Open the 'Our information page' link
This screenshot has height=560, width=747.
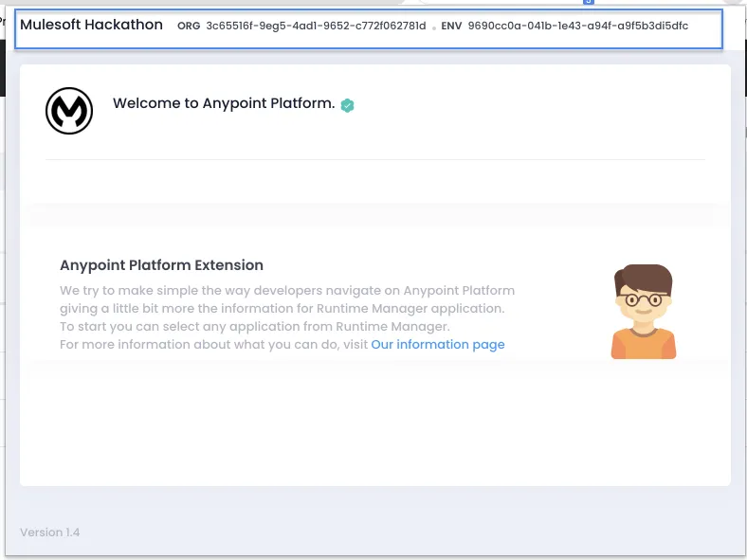point(438,344)
